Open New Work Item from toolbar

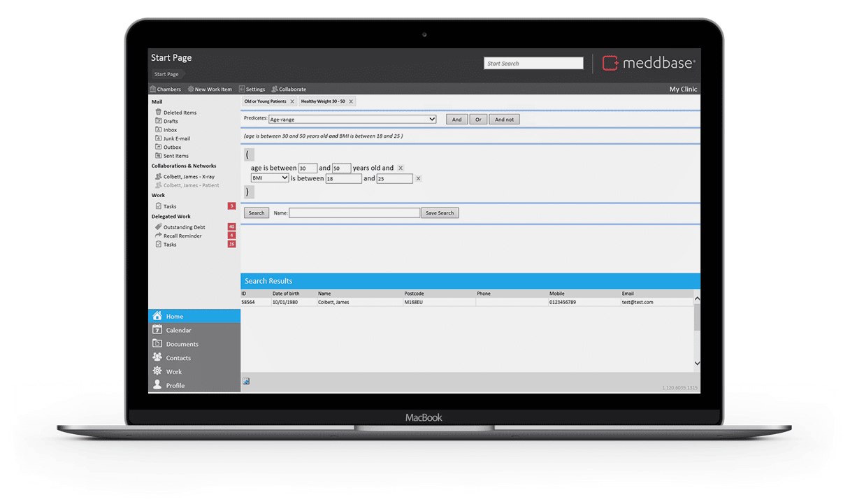[x=210, y=89]
